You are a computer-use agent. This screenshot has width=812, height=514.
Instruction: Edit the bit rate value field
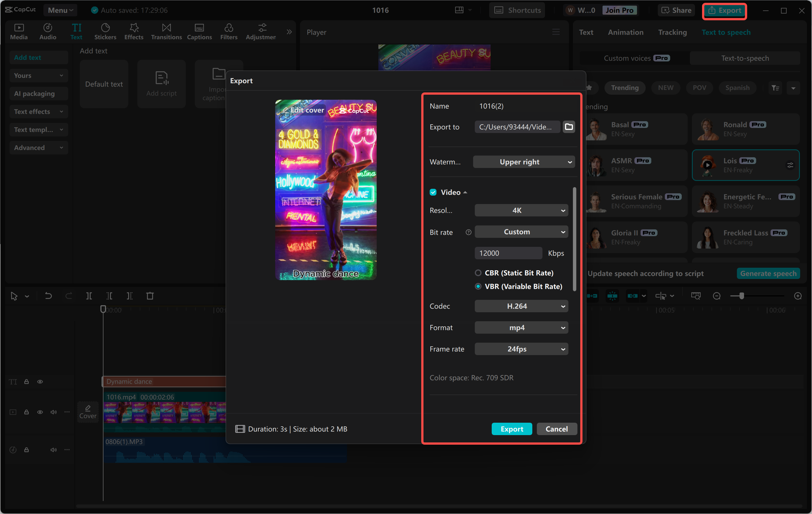508,253
